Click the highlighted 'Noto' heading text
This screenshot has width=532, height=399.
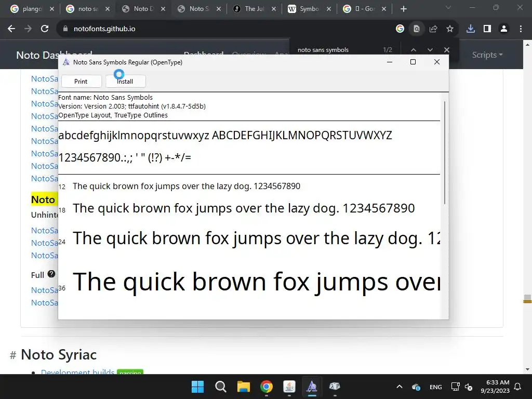pos(43,200)
